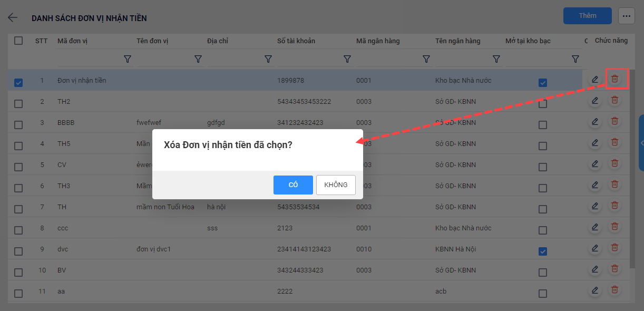The image size is (644, 311).
Task: Delete row 7 TH with the trash icon
Action: click(614, 206)
